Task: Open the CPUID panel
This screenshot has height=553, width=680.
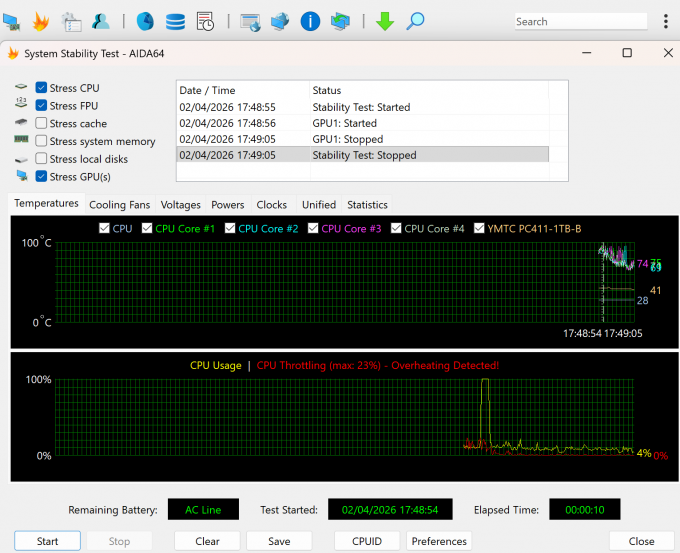Action: 367,541
